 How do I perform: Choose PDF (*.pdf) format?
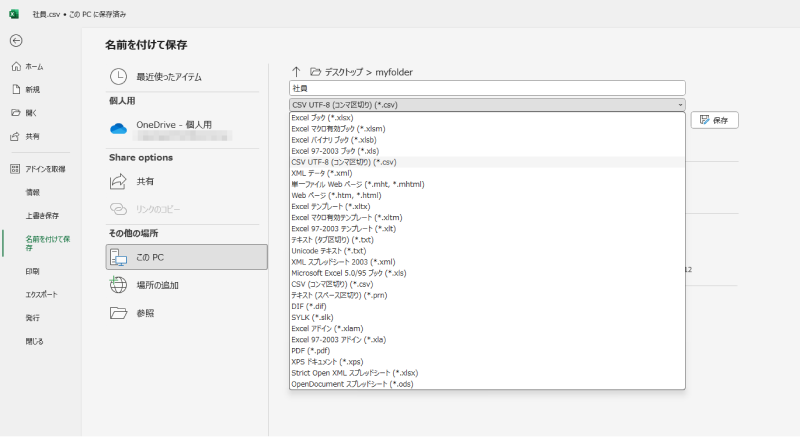click(x=487, y=351)
